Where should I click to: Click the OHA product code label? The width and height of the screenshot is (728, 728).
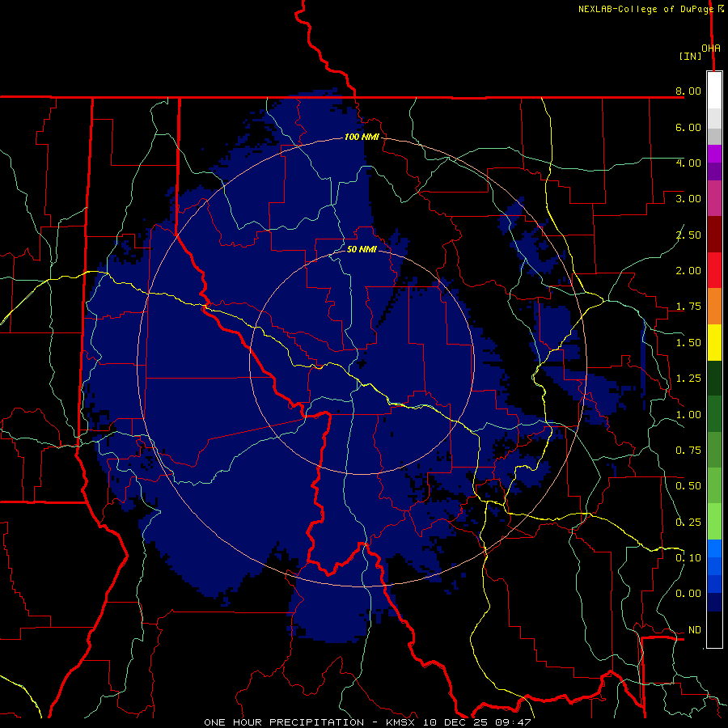[711, 49]
